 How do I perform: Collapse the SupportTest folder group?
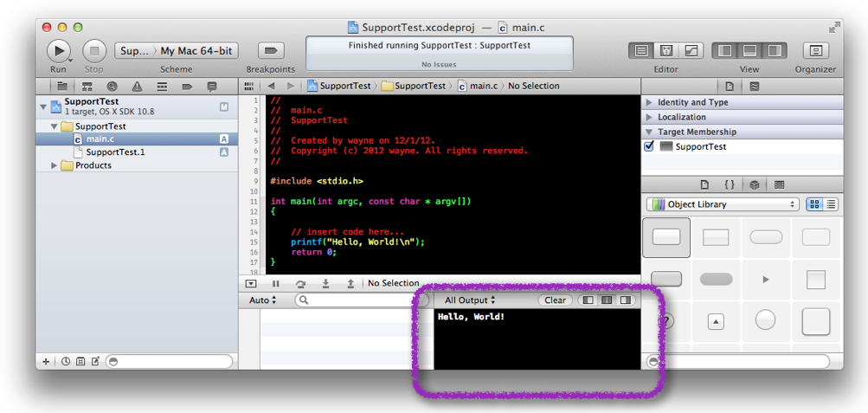54,126
